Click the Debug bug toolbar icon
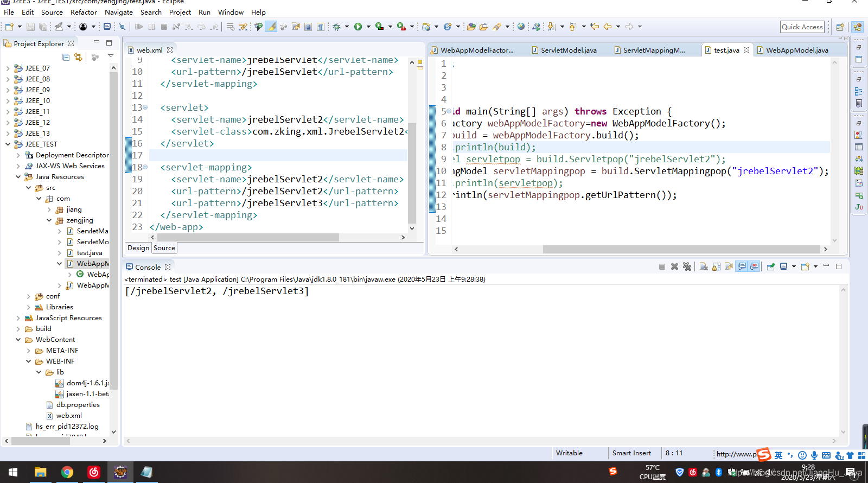Image resolution: width=868 pixels, height=483 pixels. pos(337,27)
